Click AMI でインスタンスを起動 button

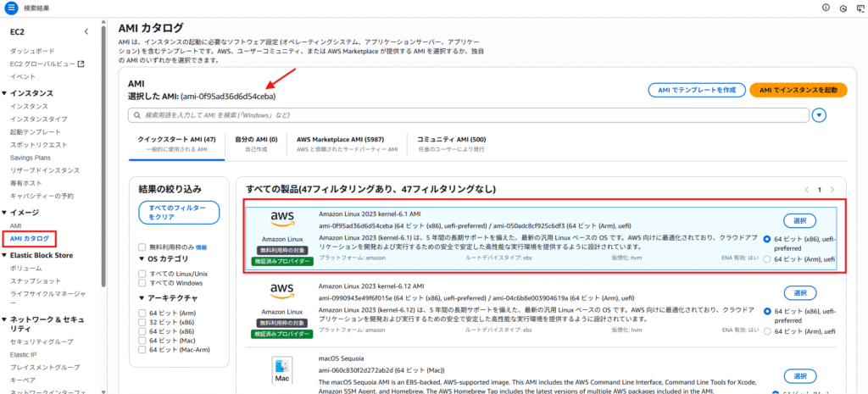click(798, 90)
